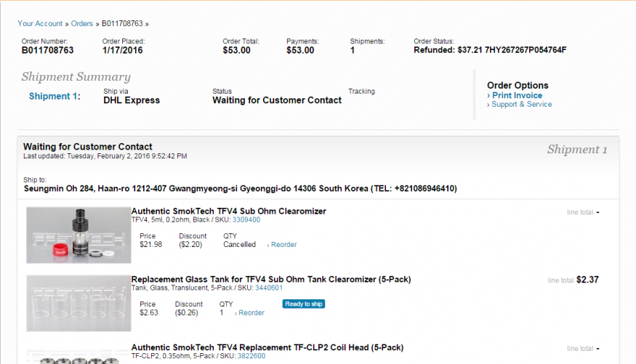This screenshot has width=636, height=364.
Task: Go to Orders breadcrumb link
Action: pyautogui.click(x=82, y=23)
